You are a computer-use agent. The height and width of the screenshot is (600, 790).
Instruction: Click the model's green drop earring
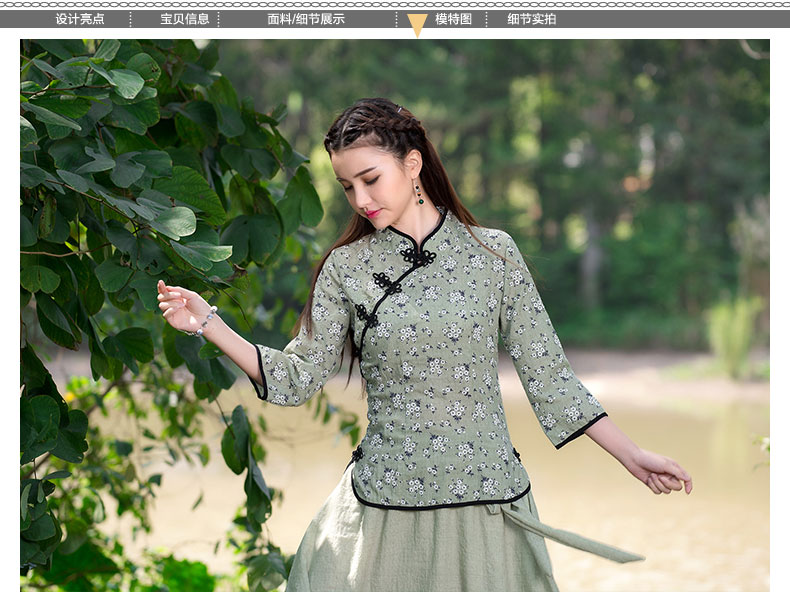(x=419, y=193)
